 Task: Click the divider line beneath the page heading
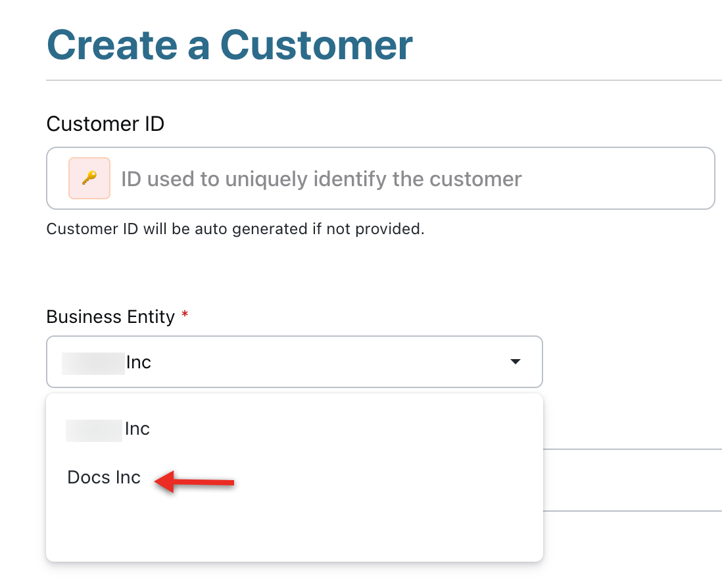coord(384,80)
